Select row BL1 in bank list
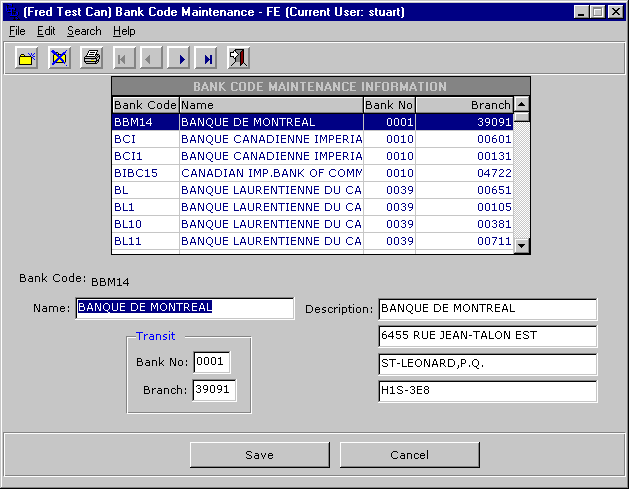 pos(312,207)
